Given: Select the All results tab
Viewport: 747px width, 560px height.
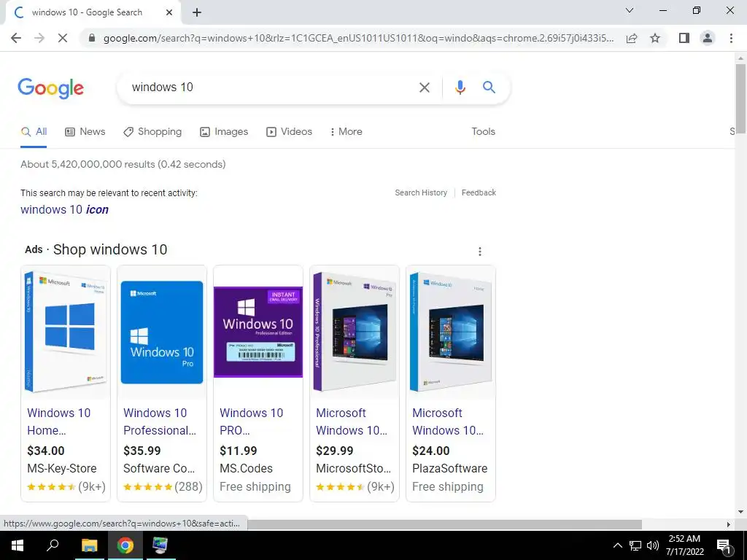Looking at the screenshot, I should pyautogui.click(x=34, y=132).
